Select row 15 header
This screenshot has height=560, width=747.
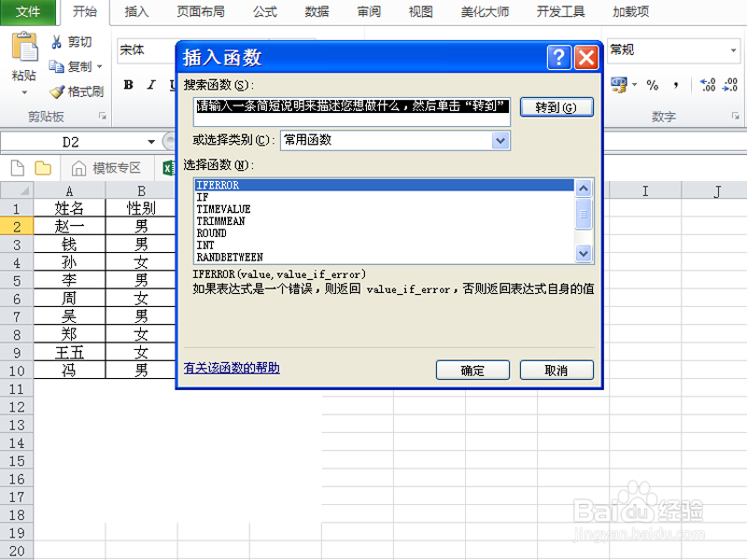(x=17, y=461)
